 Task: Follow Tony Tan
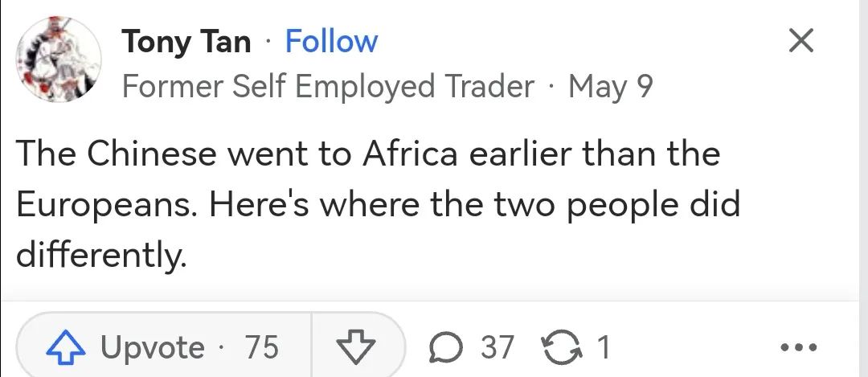pyautogui.click(x=331, y=42)
